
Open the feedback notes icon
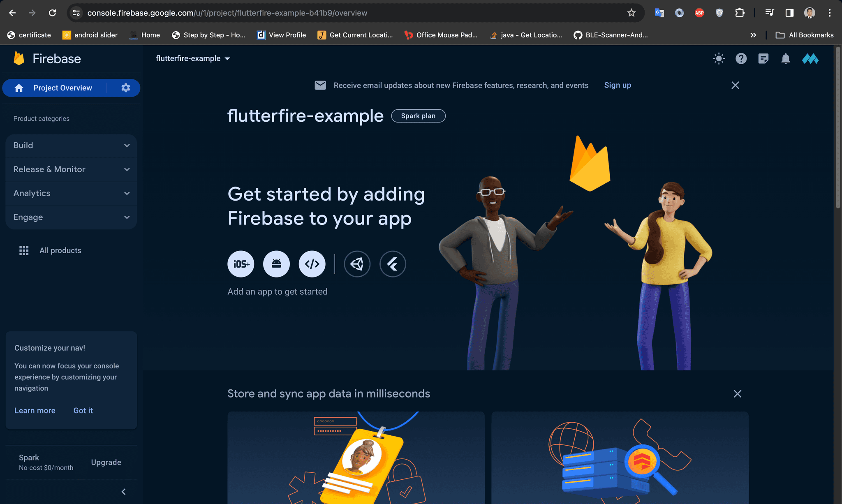[763, 59]
